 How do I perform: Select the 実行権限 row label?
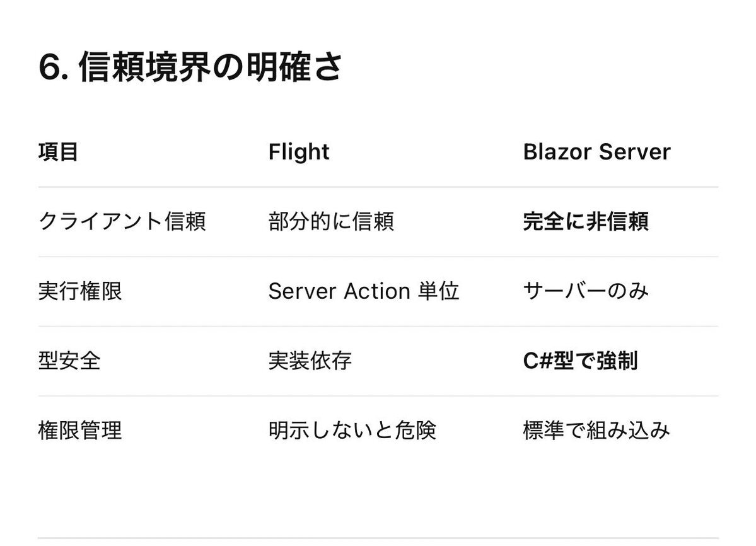[80, 291]
